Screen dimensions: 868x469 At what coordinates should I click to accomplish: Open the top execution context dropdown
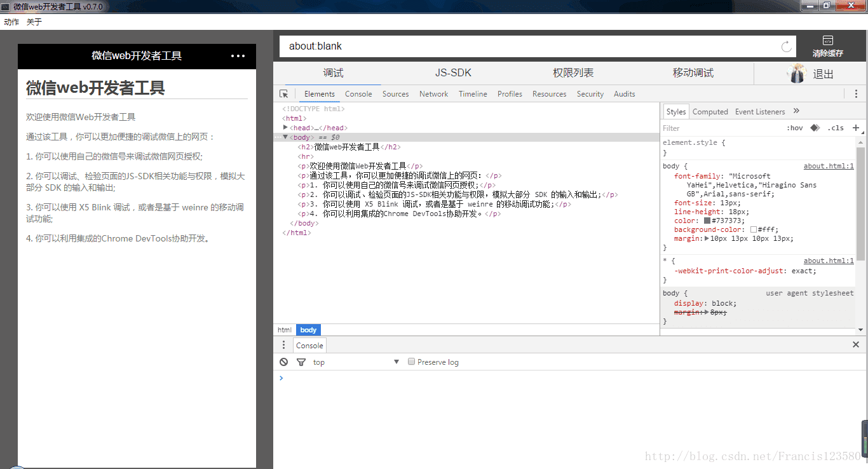[x=356, y=362]
